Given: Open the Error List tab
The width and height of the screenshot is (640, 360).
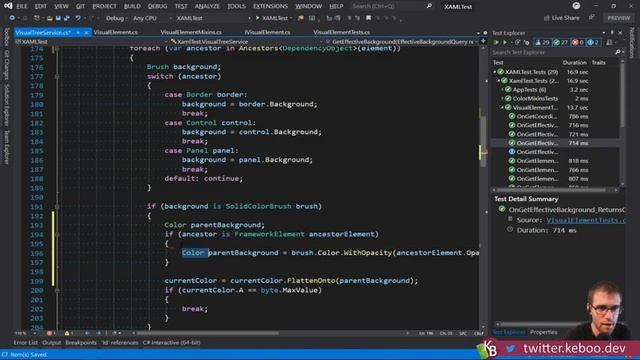Looking at the screenshot, I should [x=25, y=343].
